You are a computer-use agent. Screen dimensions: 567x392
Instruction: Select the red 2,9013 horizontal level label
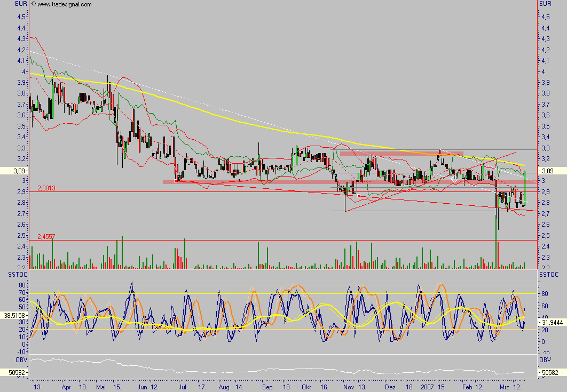click(x=46, y=188)
